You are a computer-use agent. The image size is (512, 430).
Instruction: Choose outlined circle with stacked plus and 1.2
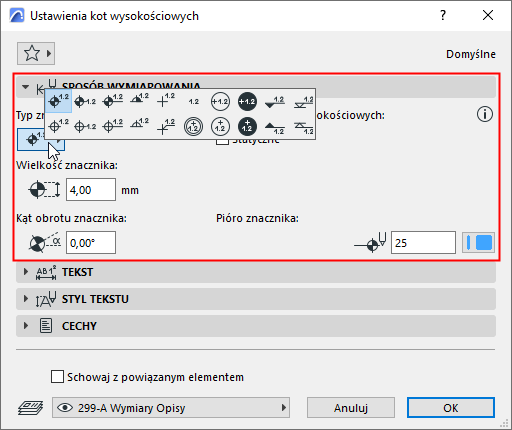pos(220,126)
